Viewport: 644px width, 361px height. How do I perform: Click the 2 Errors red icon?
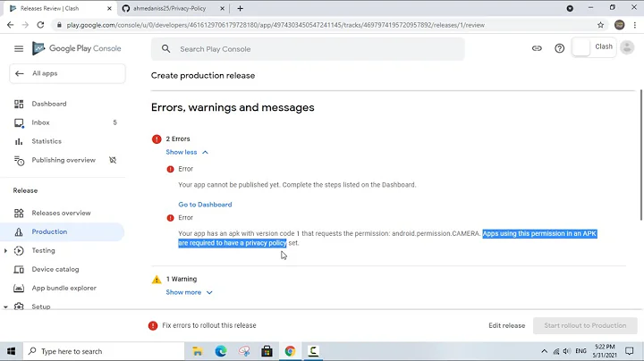tap(157, 139)
